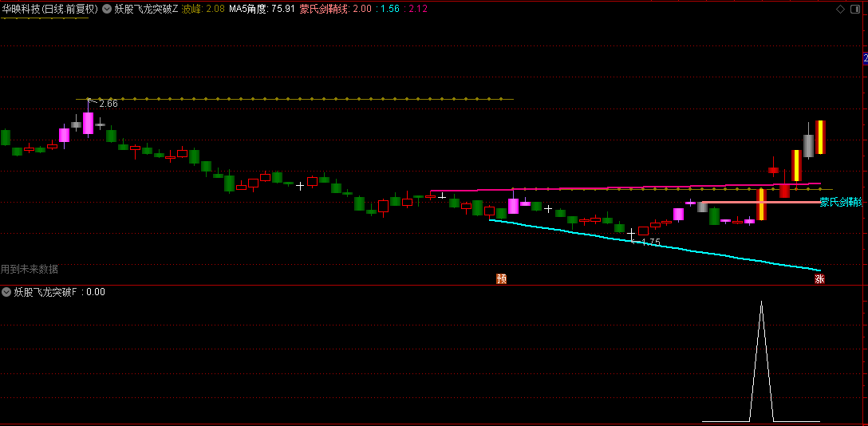
Task: Select the last red-yellow striped candle on the far right
Action: (820, 137)
